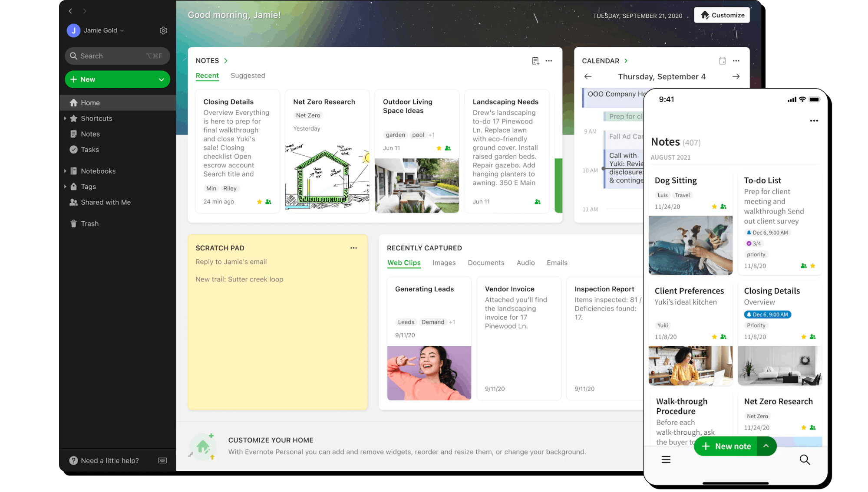Click the Dec 6 reminder badge in Closing Details
The height and width of the screenshot is (492, 868).
click(x=767, y=315)
